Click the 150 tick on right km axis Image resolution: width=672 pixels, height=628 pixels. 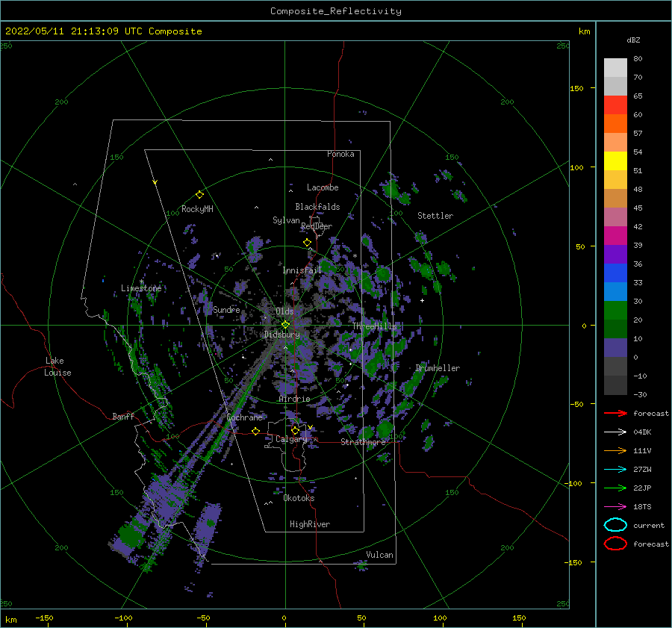pyautogui.click(x=576, y=88)
